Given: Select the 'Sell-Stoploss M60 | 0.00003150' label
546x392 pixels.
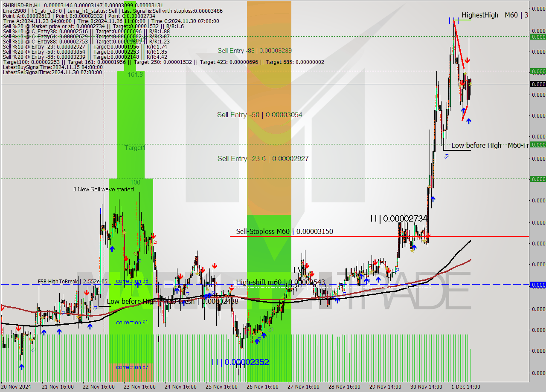Looking at the screenshot, I should click(285, 232).
